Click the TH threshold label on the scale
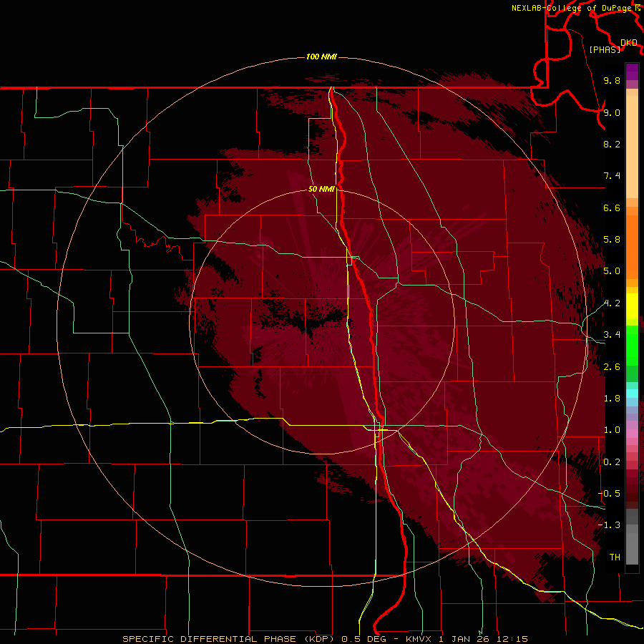 point(615,557)
